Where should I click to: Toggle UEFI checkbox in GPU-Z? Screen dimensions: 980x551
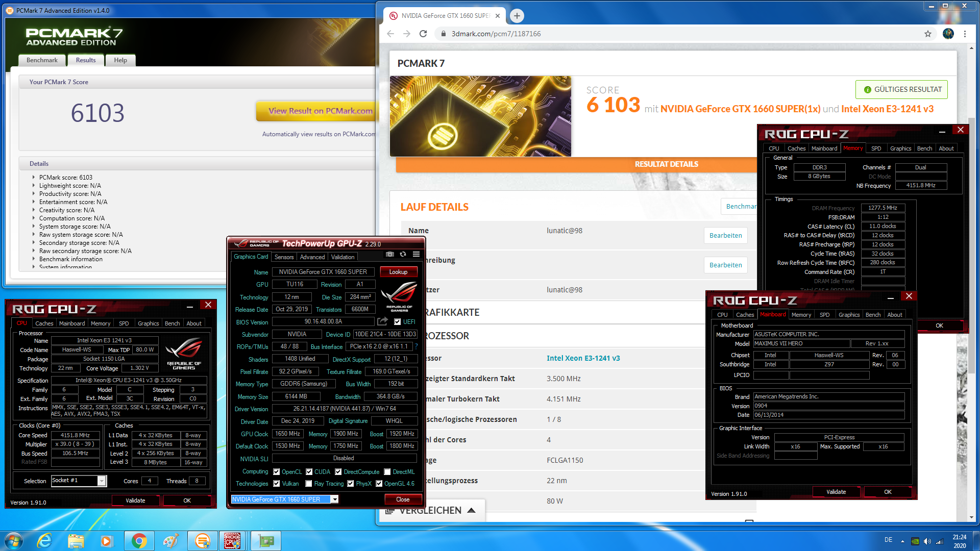point(397,322)
